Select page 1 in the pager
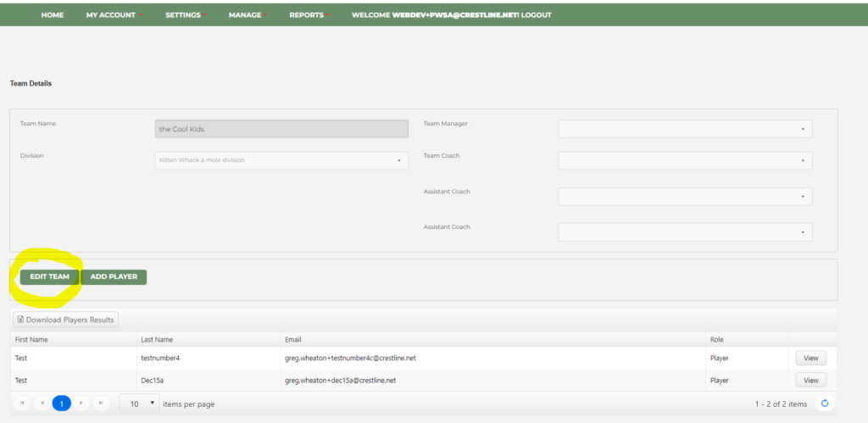The image size is (868, 423). click(x=61, y=404)
